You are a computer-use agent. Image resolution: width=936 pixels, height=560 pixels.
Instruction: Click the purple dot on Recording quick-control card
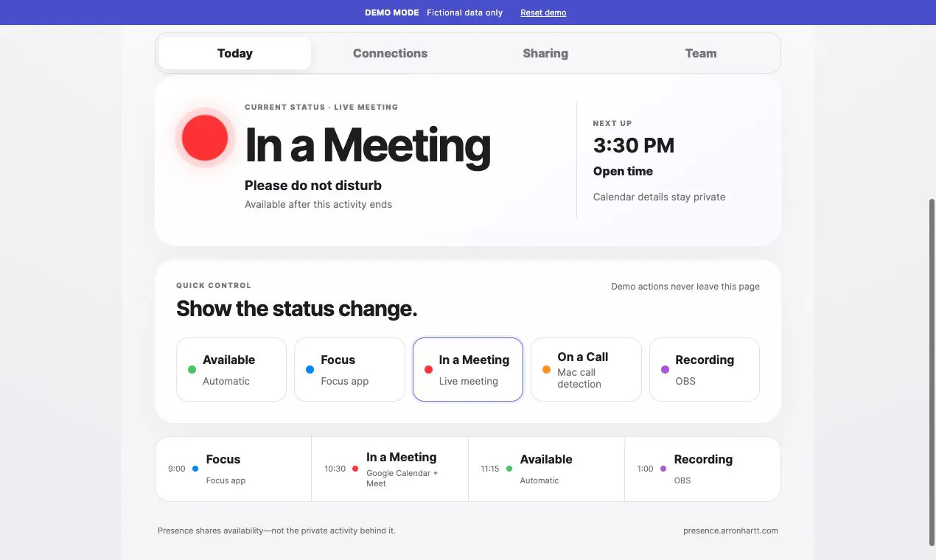pyautogui.click(x=665, y=370)
